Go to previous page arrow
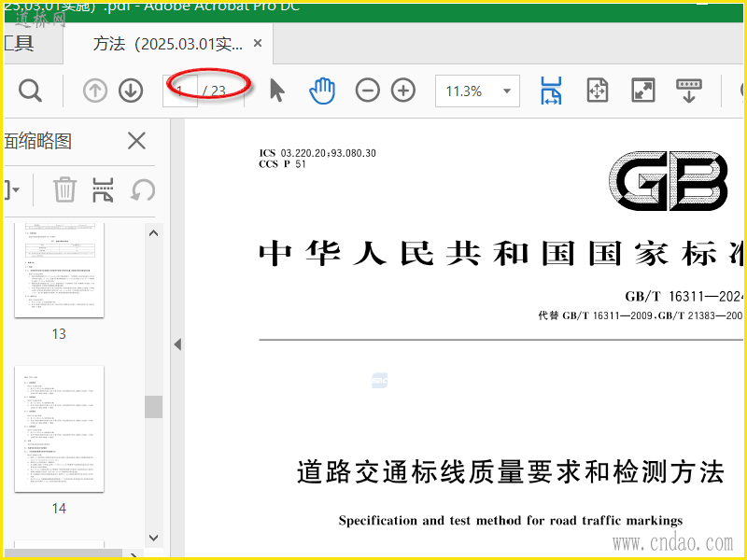Image resolution: width=747 pixels, height=560 pixels. point(95,91)
